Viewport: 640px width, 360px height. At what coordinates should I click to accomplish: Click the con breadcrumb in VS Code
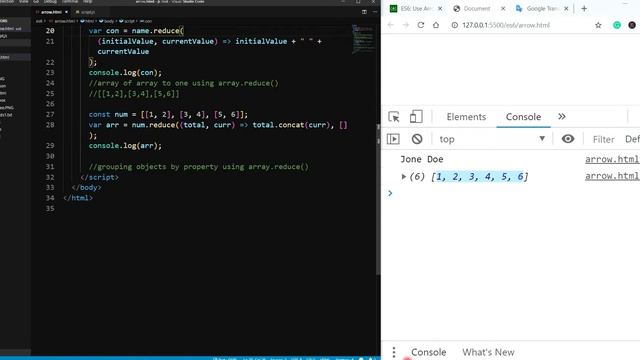pyautogui.click(x=146, y=21)
